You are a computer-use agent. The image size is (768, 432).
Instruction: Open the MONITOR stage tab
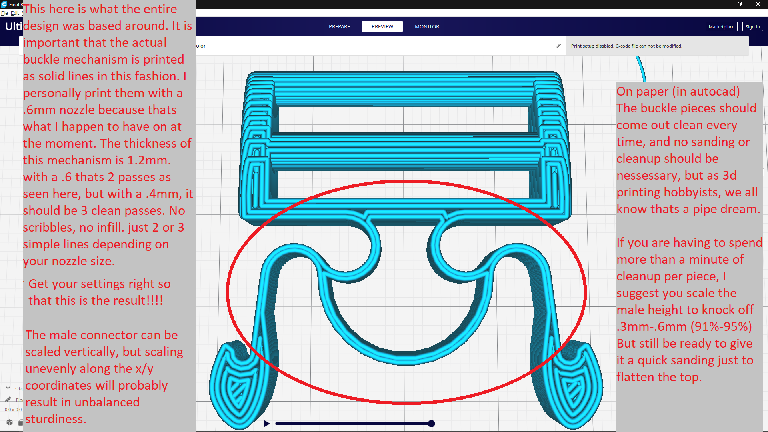click(427, 26)
